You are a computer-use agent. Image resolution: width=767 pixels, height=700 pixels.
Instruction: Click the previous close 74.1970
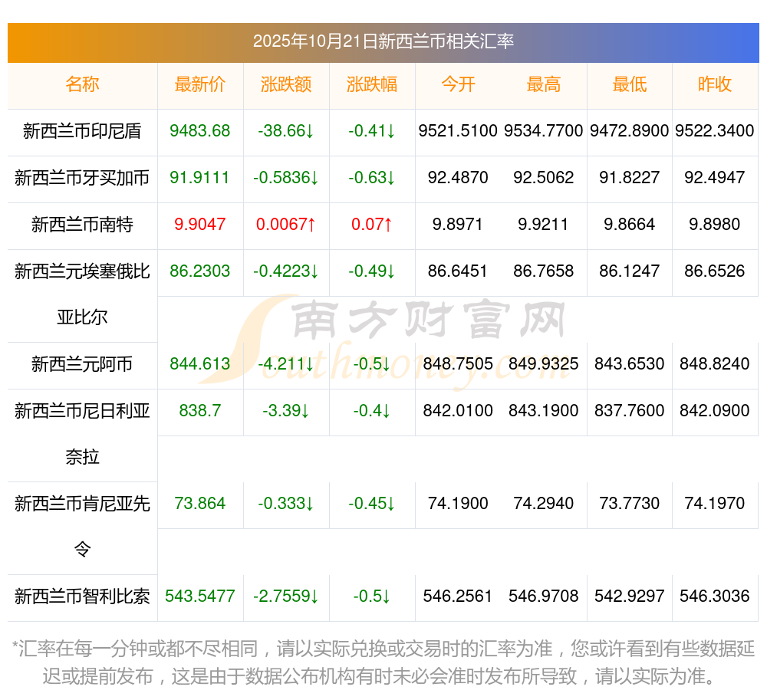[x=715, y=503]
